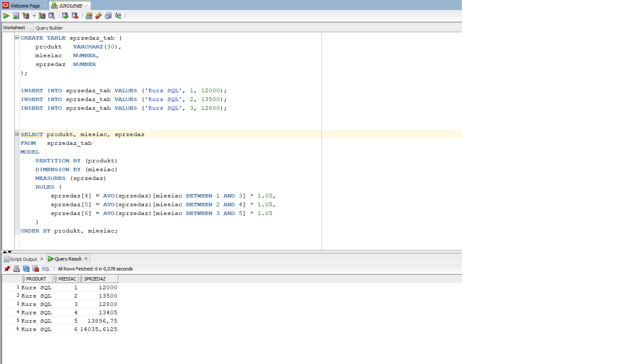
Task: Close the Script Output tab
Action: [42, 259]
